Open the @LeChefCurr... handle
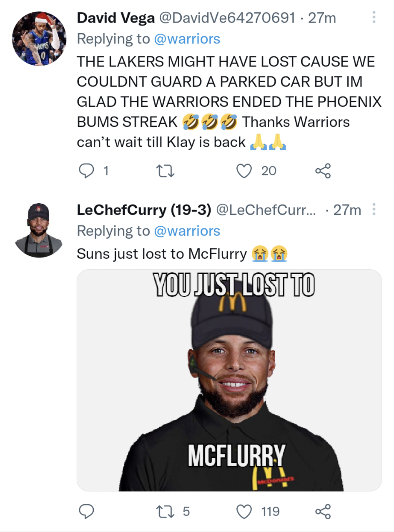Screen dimensions: 394x532 coord(266,210)
